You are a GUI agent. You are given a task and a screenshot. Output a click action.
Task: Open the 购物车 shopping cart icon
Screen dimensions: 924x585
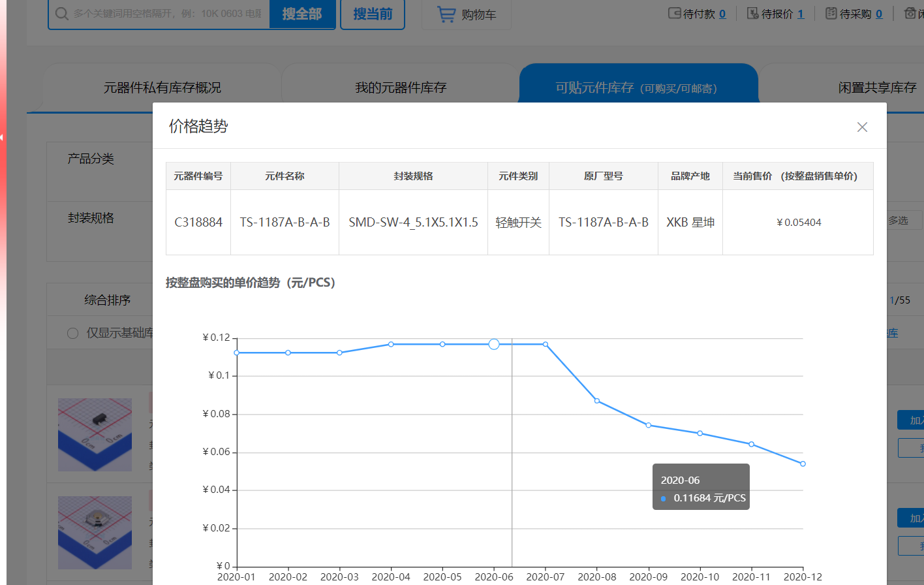point(446,14)
